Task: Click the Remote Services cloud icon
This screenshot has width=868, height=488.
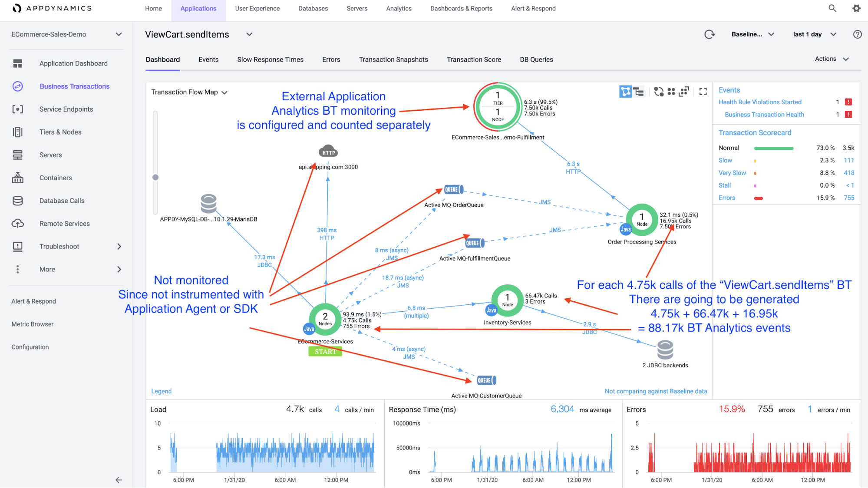Action: tap(17, 224)
